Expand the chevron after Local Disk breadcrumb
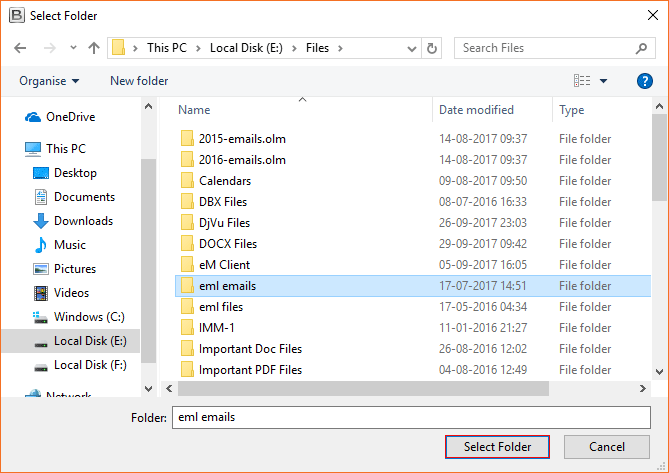Image resolution: width=669 pixels, height=473 pixels. coord(294,48)
